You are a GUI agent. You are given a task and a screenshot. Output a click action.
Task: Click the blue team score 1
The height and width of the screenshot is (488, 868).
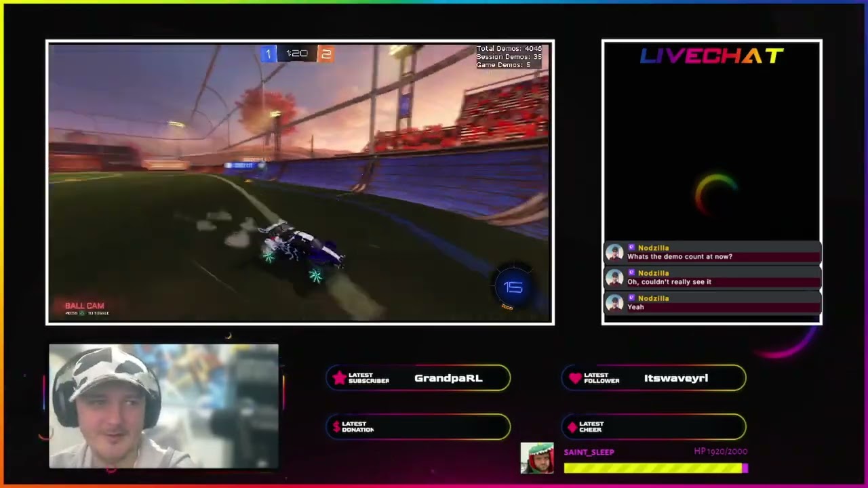(x=268, y=54)
